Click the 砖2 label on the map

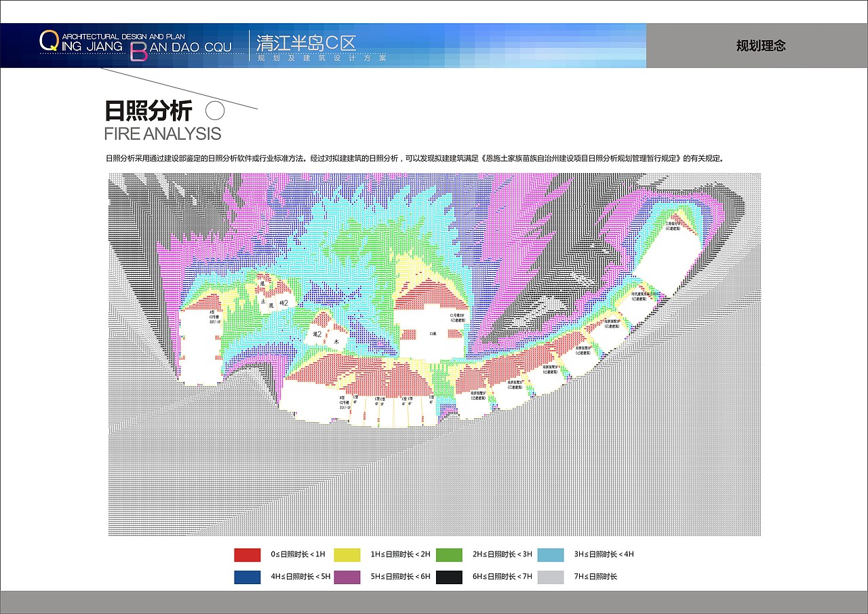[x=284, y=303]
